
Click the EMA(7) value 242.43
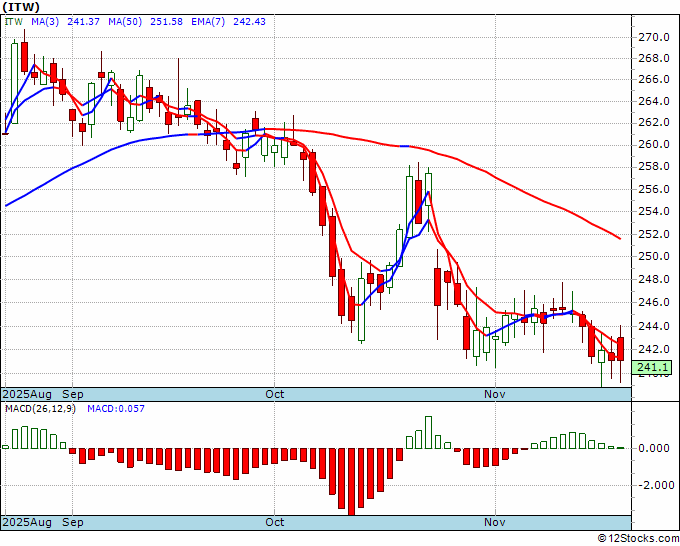249,22
